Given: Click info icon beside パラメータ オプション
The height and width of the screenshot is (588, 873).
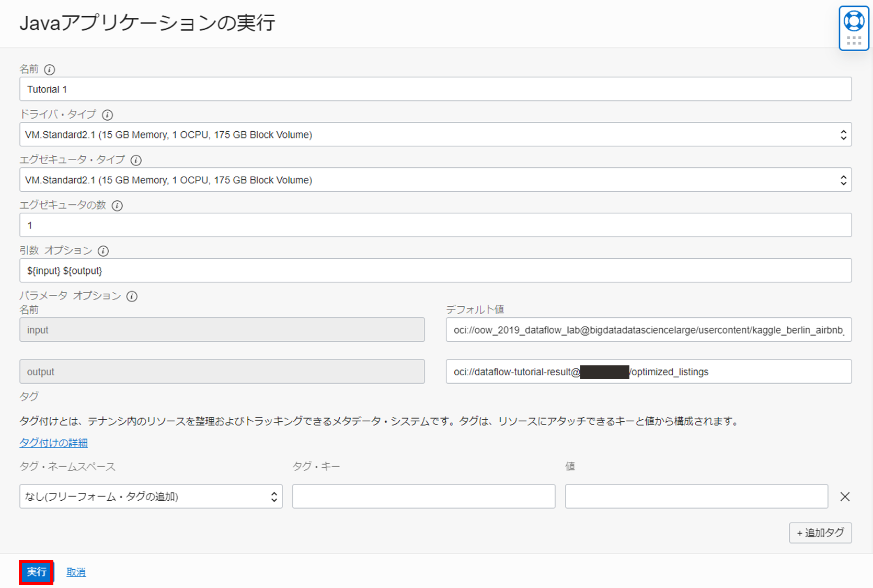Looking at the screenshot, I should point(132,296).
